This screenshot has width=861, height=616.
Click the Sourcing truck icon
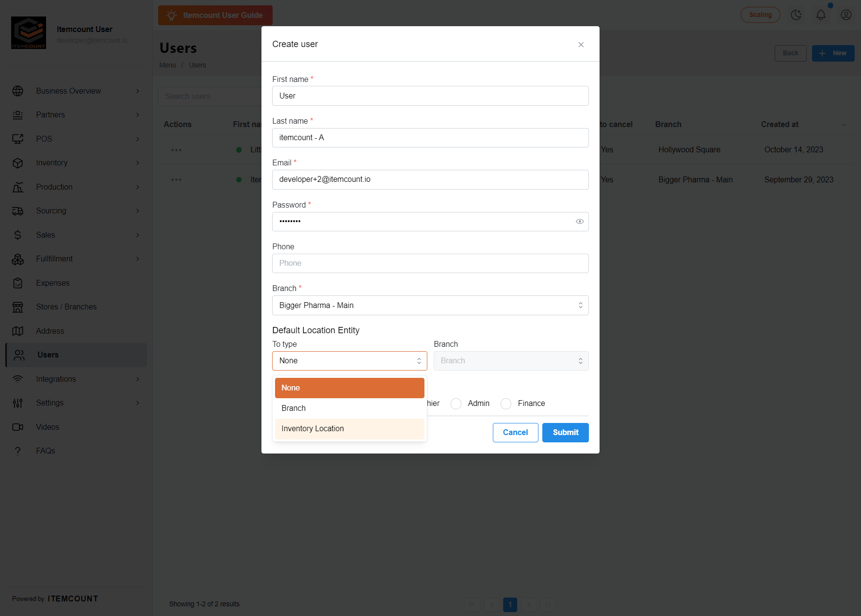tap(18, 211)
